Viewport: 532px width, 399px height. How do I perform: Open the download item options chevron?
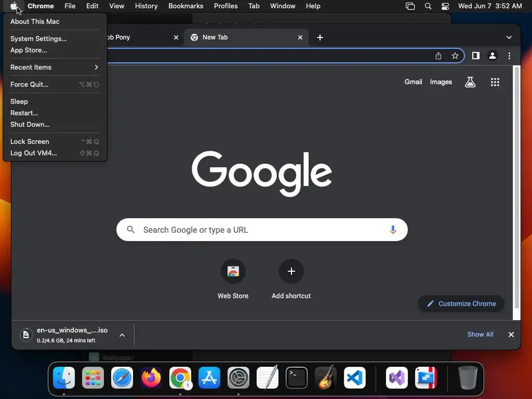pos(122,335)
